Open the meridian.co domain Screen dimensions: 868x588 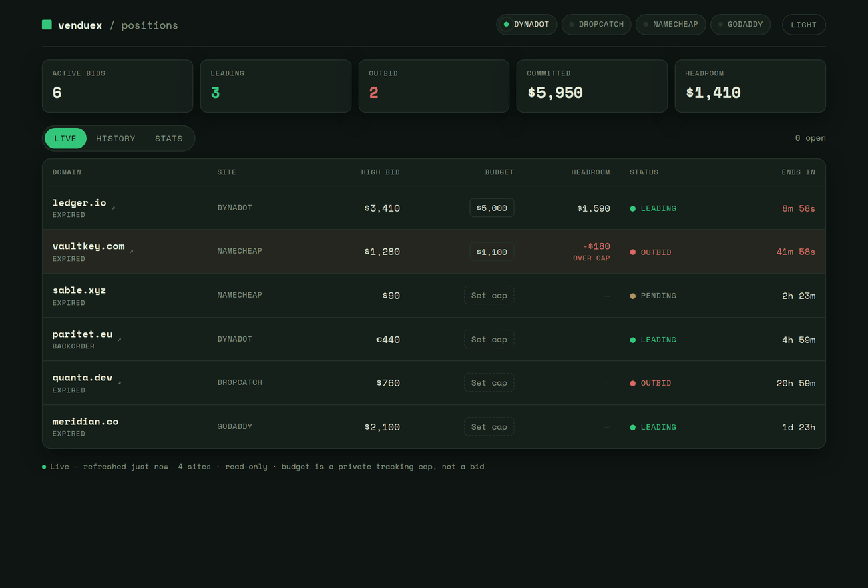[85, 421]
